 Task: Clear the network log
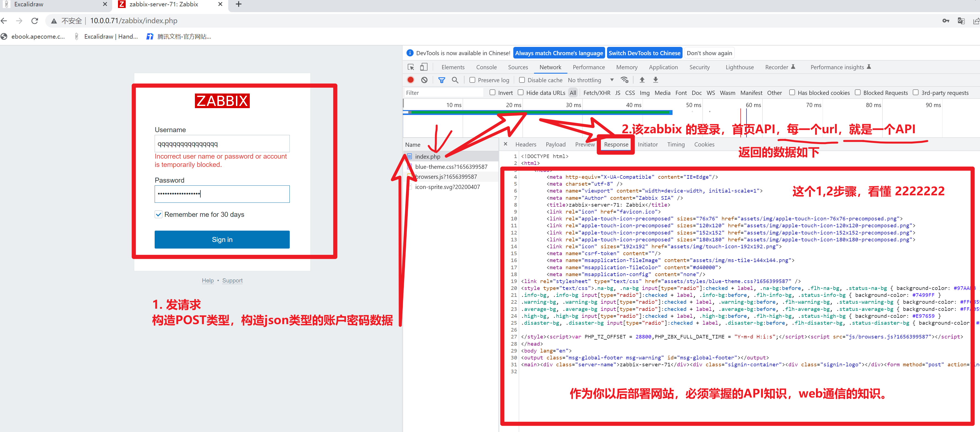[424, 80]
